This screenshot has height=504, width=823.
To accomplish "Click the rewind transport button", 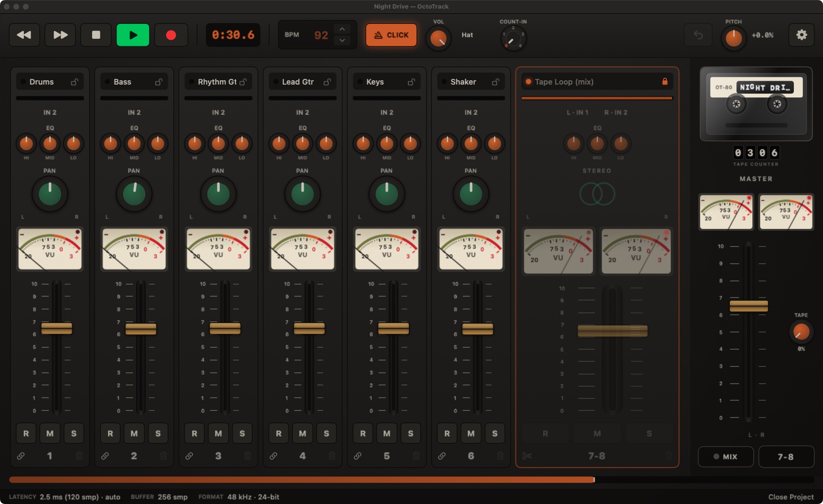I will [24, 35].
